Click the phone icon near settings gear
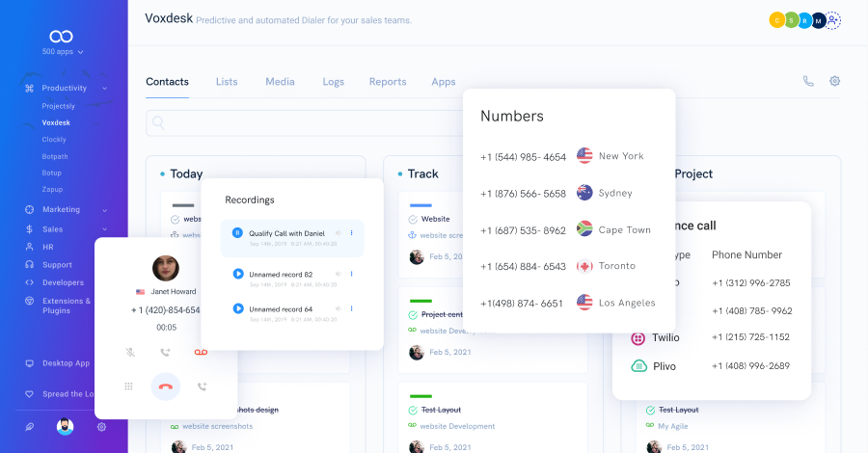This screenshot has width=868, height=453. point(808,82)
